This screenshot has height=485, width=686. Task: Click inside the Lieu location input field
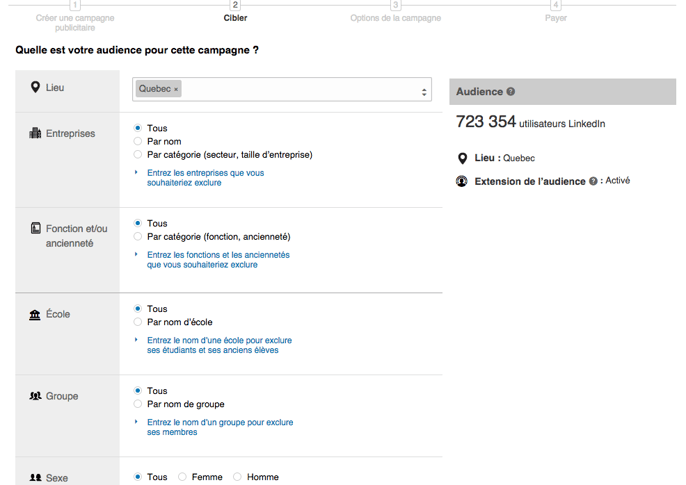(x=282, y=90)
